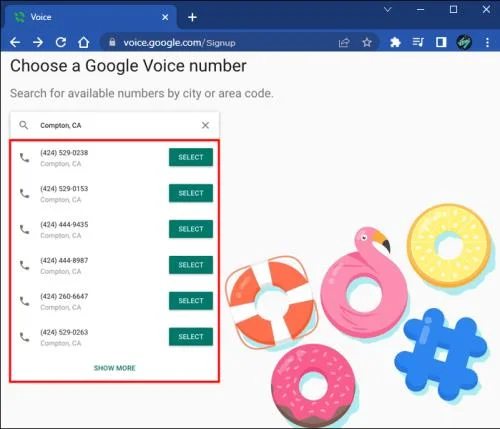Show more available numbers

click(x=115, y=368)
